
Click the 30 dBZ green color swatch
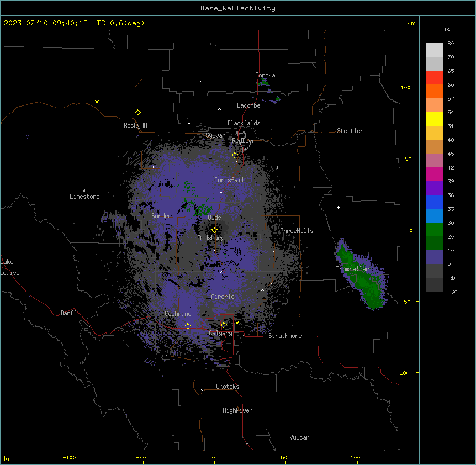(434, 230)
